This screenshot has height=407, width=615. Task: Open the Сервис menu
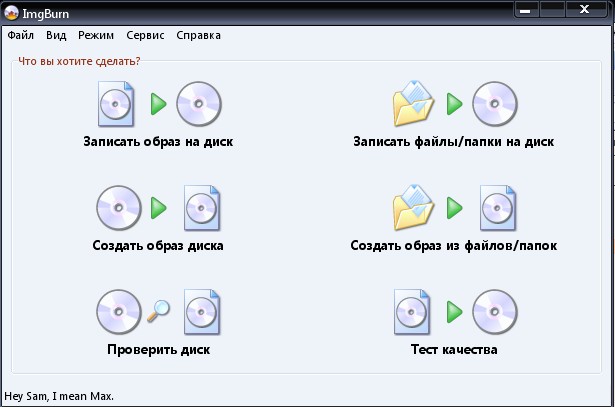[145, 35]
